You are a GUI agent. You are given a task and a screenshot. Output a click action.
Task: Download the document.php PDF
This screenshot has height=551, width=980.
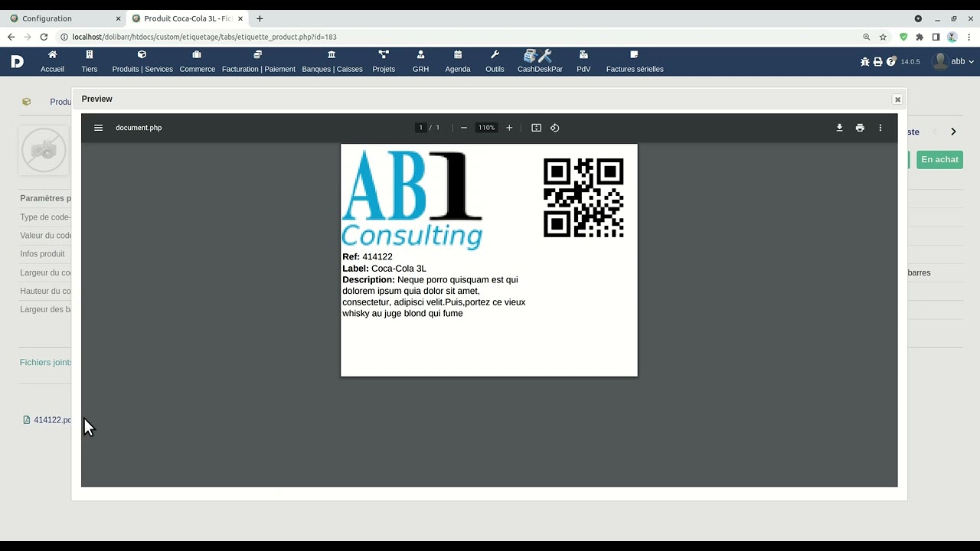point(839,128)
